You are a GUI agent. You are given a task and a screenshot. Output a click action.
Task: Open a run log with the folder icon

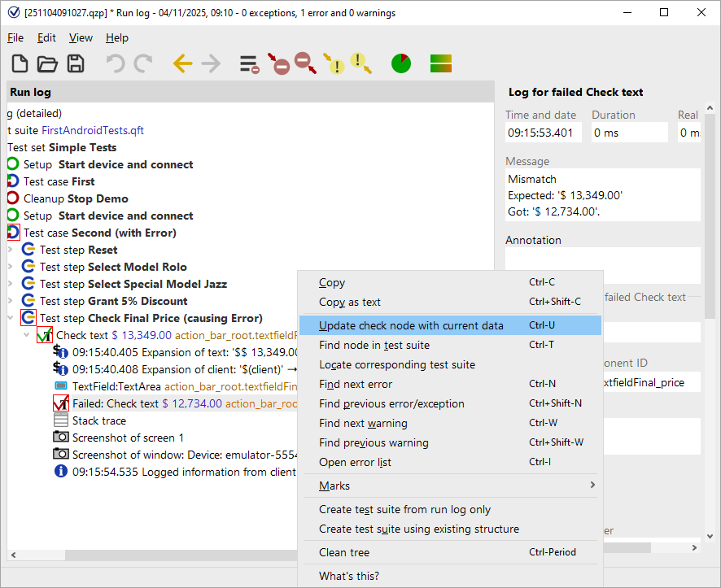pos(47,64)
